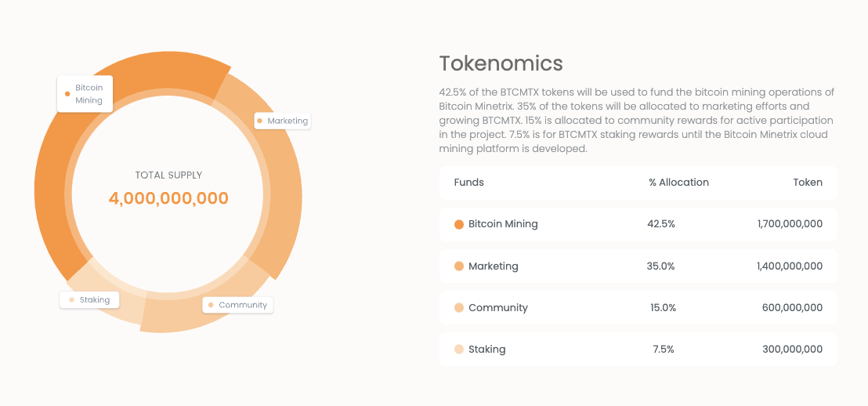This screenshot has width=868, height=406.
Task: Click the 300,000,000 Staking token amount
Action: 792,350
